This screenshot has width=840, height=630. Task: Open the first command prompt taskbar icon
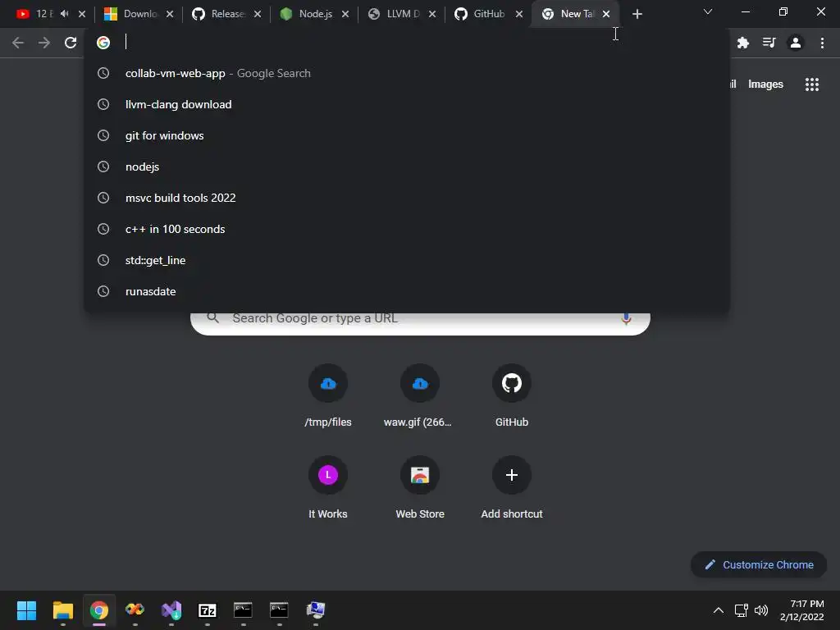pyautogui.click(x=243, y=610)
